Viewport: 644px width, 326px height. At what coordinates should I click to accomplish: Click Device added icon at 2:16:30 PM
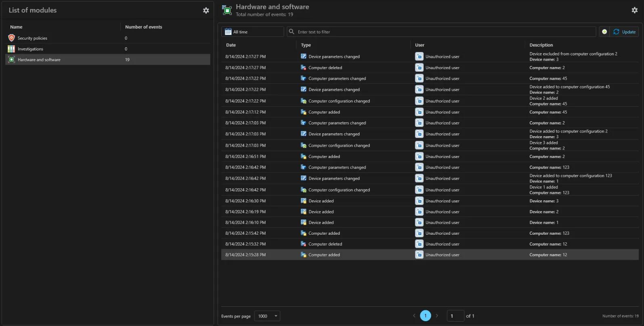(x=304, y=201)
